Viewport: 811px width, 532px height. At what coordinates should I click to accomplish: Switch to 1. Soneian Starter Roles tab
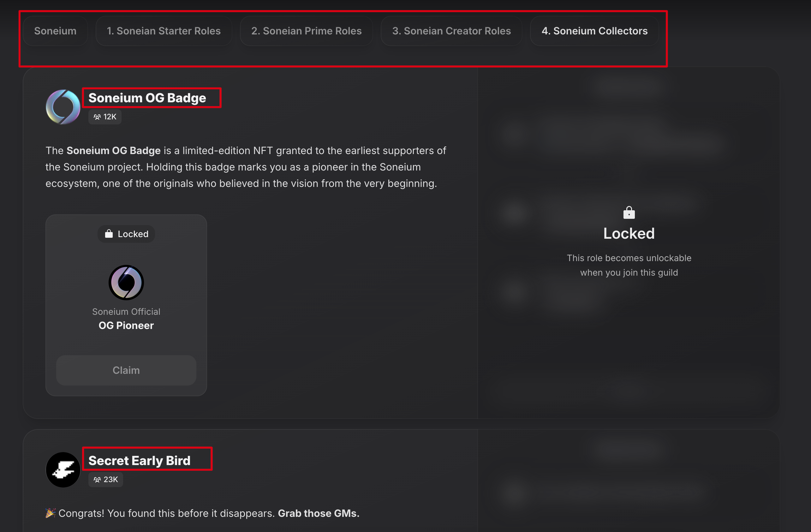click(164, 31)
